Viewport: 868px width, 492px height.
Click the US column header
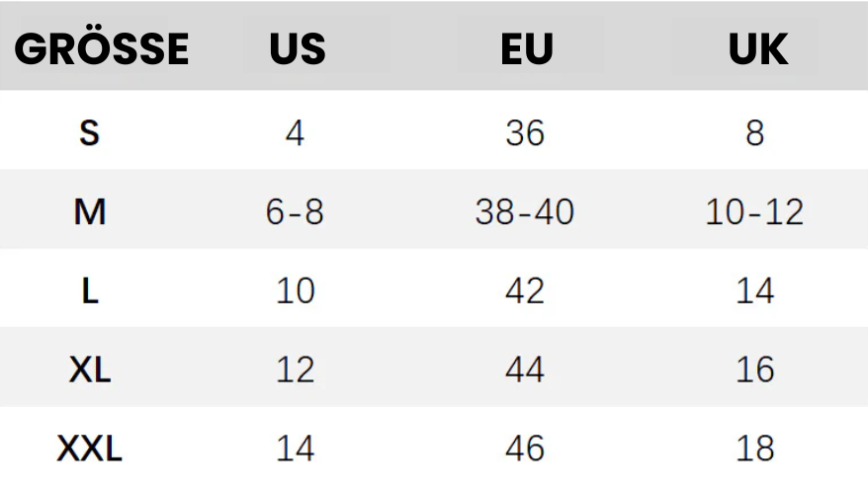[x=298, y=48]
